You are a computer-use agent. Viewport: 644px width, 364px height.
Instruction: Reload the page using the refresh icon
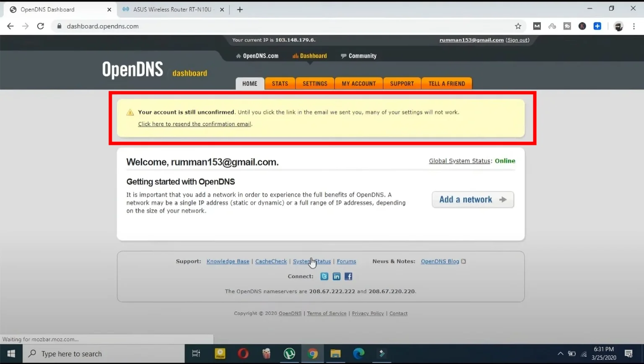tap(40, 26)
